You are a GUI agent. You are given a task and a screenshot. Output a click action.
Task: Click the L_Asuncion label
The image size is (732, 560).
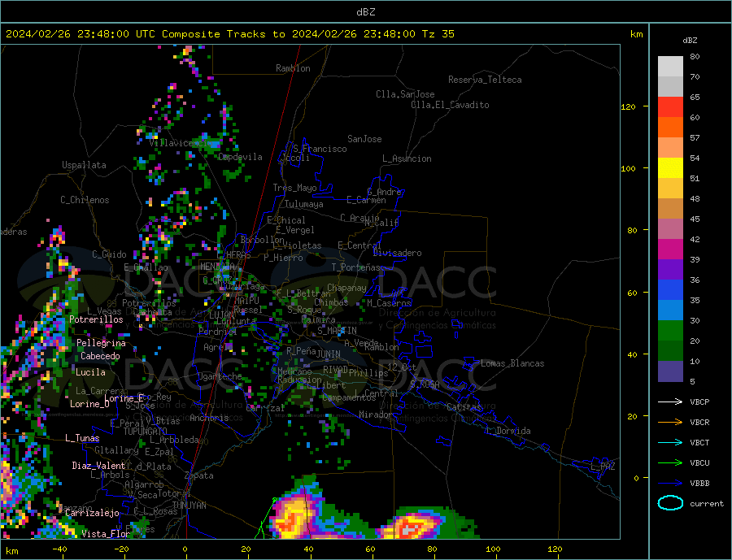[x=407, y=158]
